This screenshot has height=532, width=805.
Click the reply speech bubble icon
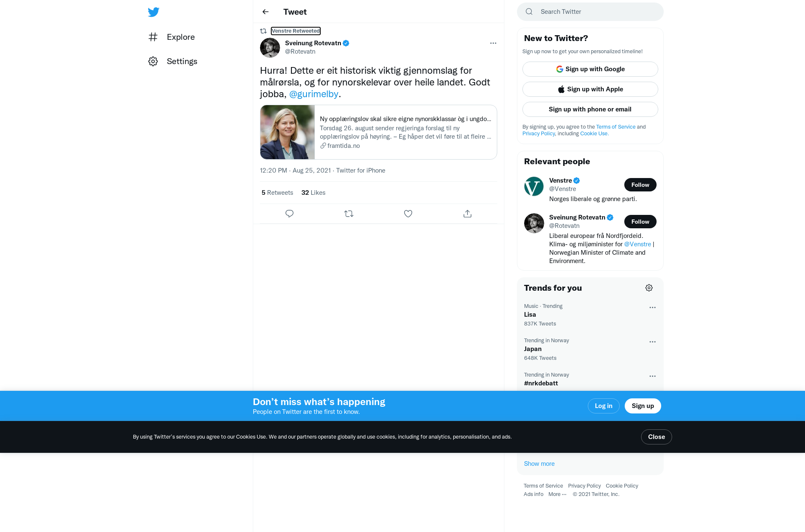(289, 214)
